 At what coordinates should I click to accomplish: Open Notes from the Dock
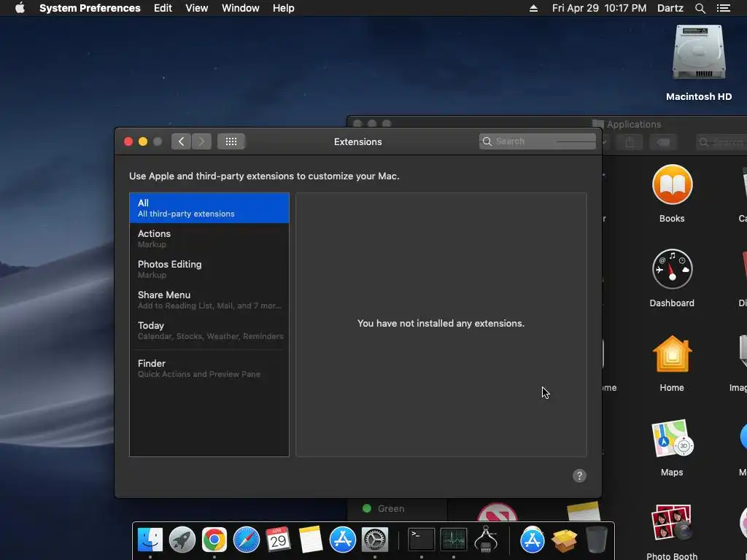click(311, 540)
